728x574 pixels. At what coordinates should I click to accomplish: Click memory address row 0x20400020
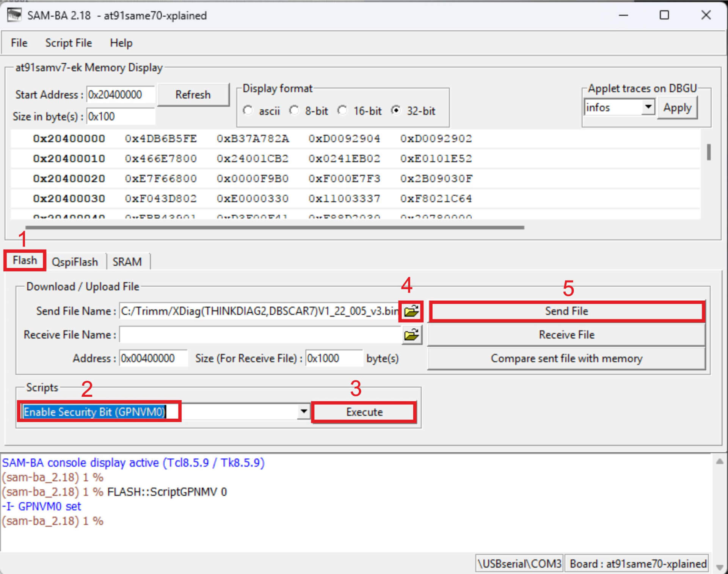69,179
